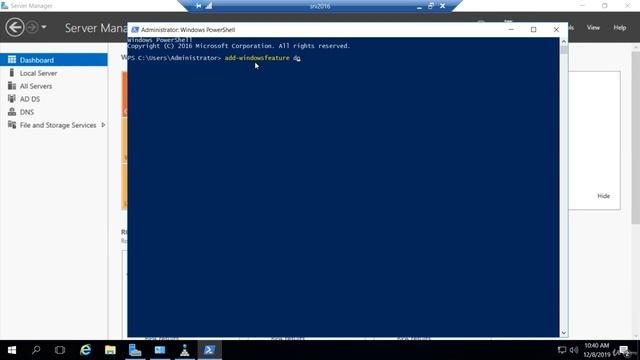Open the Windows Start menu

point(12,350)
